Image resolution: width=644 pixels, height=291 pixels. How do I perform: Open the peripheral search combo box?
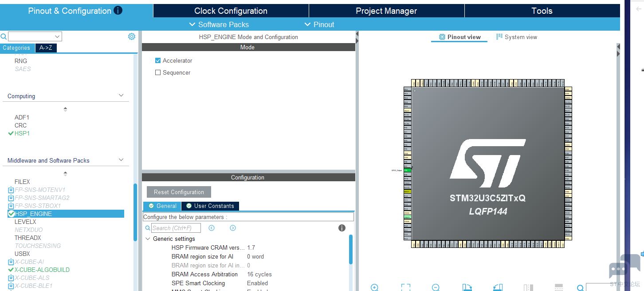[x=35, y=36]
